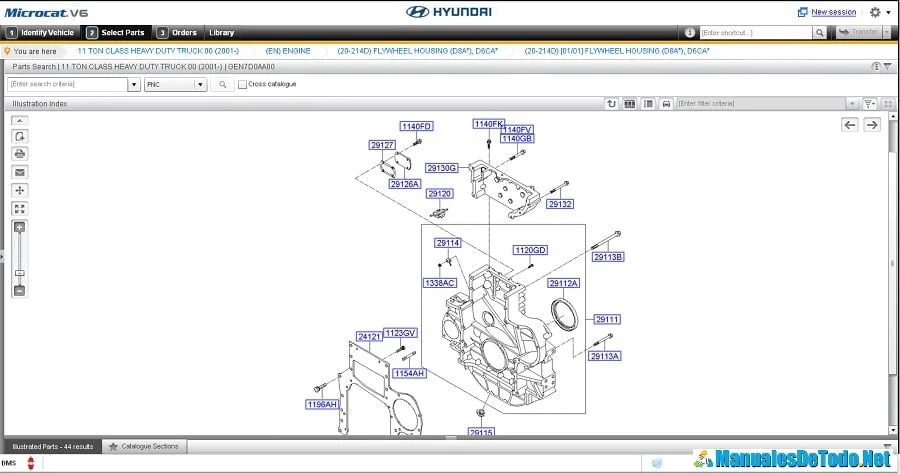This screenshot has height=474, width=900.
Task: Select part callout 29127
Action: [382, 145]
